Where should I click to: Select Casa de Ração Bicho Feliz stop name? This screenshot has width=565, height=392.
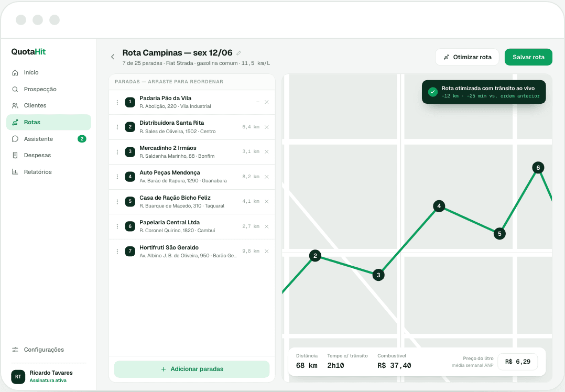click(x=175, y=198)
